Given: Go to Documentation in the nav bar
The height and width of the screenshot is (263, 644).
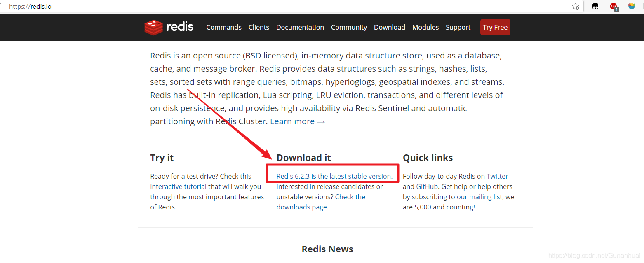Looking at the screenshot, I should 300,27.
